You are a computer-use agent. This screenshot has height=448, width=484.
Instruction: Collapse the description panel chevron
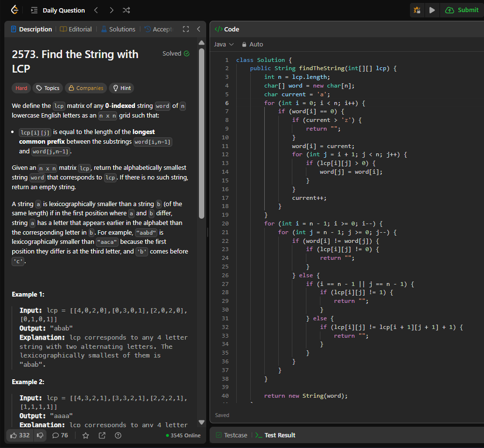pos(198,29)
